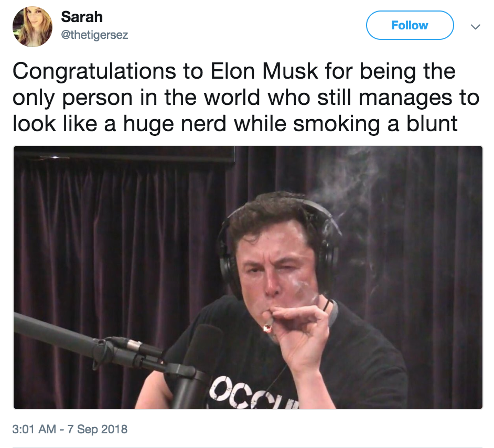
Task: Click the lit blunt tip in the image
Action: coord(267,328)
